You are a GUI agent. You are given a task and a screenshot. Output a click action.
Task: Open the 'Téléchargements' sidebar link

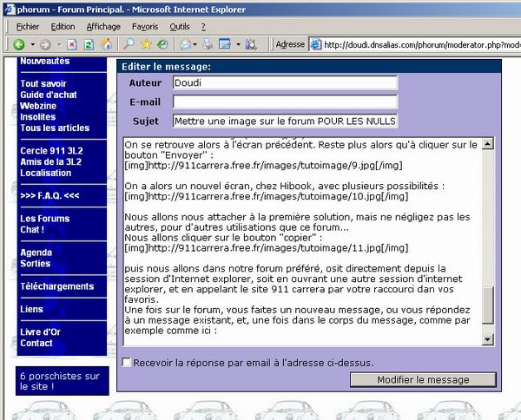coord(57,286)
